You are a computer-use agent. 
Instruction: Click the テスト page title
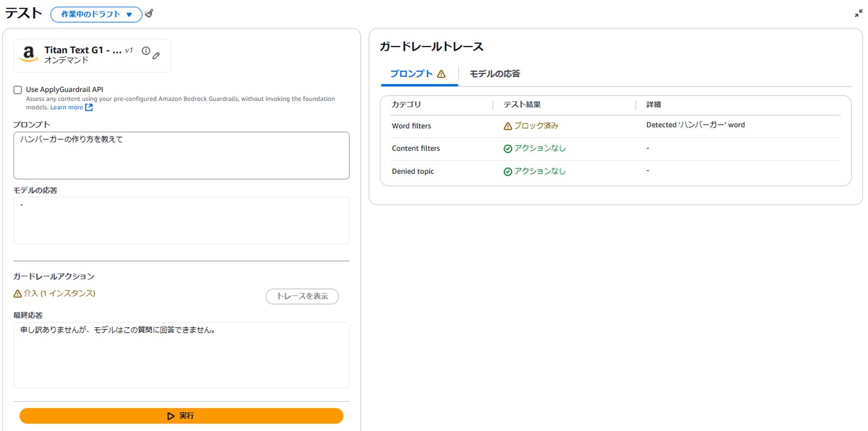pyautogui.click(x=23, y=13)
